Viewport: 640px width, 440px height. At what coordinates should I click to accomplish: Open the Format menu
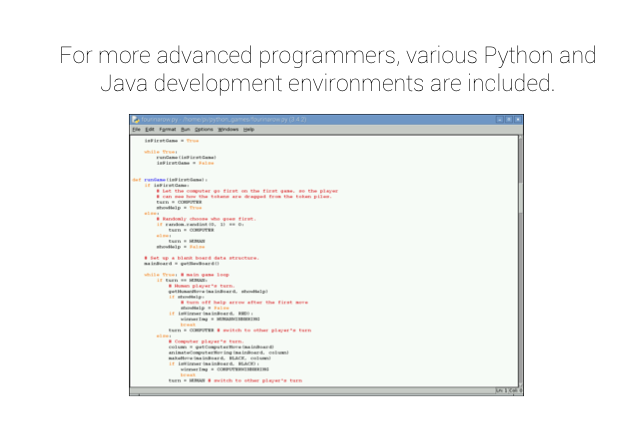point(167,129)
